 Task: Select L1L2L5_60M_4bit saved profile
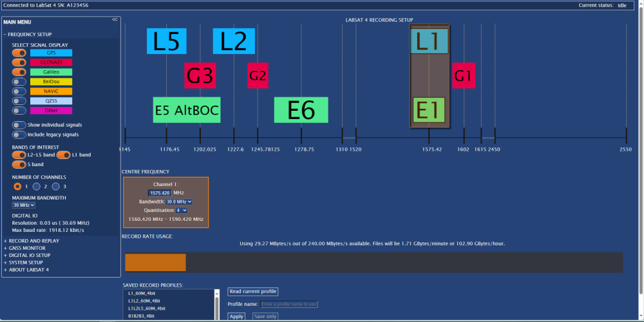147,308
